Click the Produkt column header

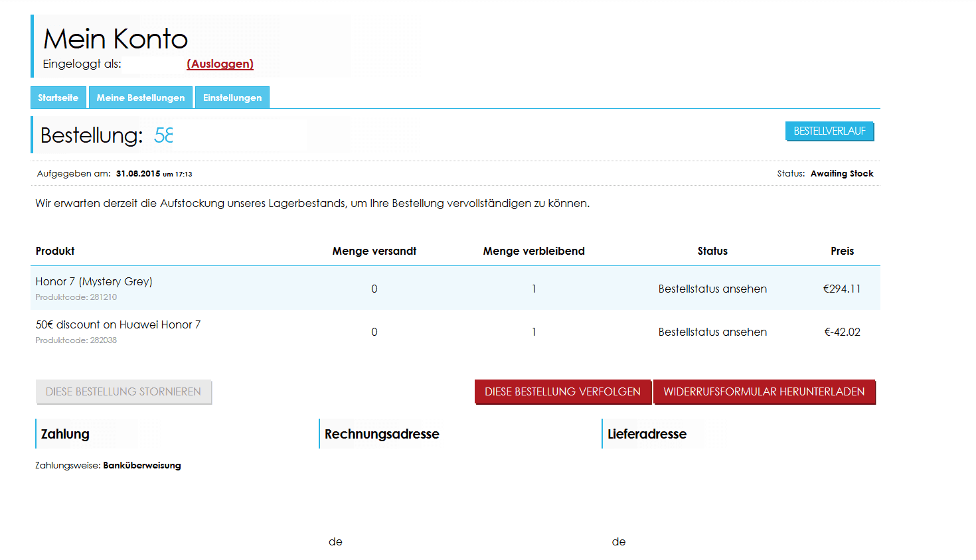pyautogui.click(x=55, y=251)
